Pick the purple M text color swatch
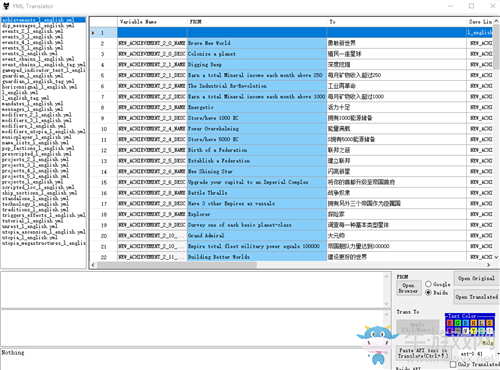 pos(450,331)
